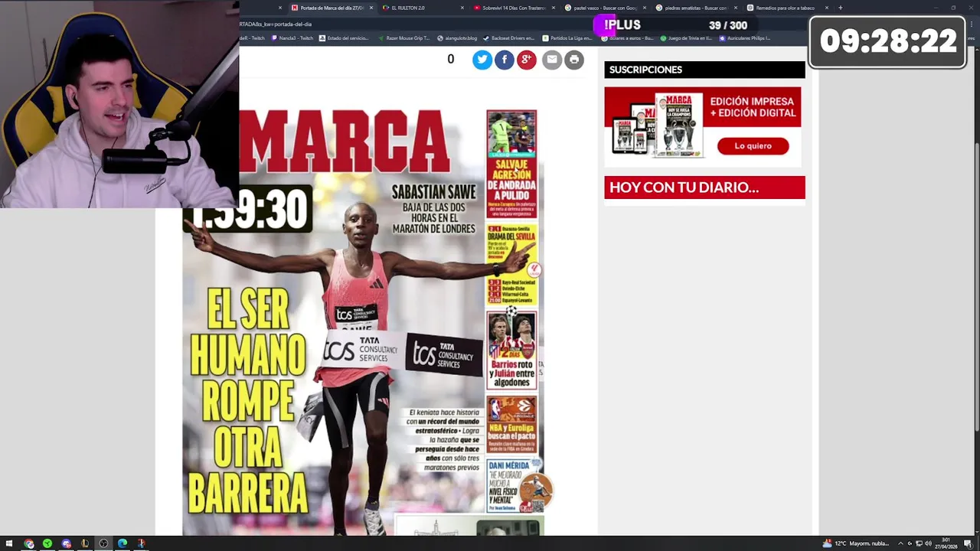
Task: Open the red-blue app taskbar icon
Action: click(x=141, y=543)
